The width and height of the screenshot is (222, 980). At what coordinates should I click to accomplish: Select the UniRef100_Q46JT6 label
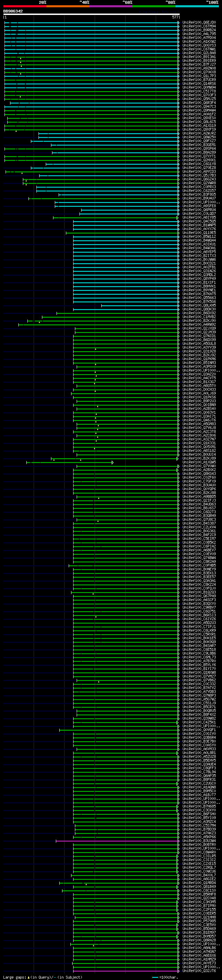(x=199, y=420)
